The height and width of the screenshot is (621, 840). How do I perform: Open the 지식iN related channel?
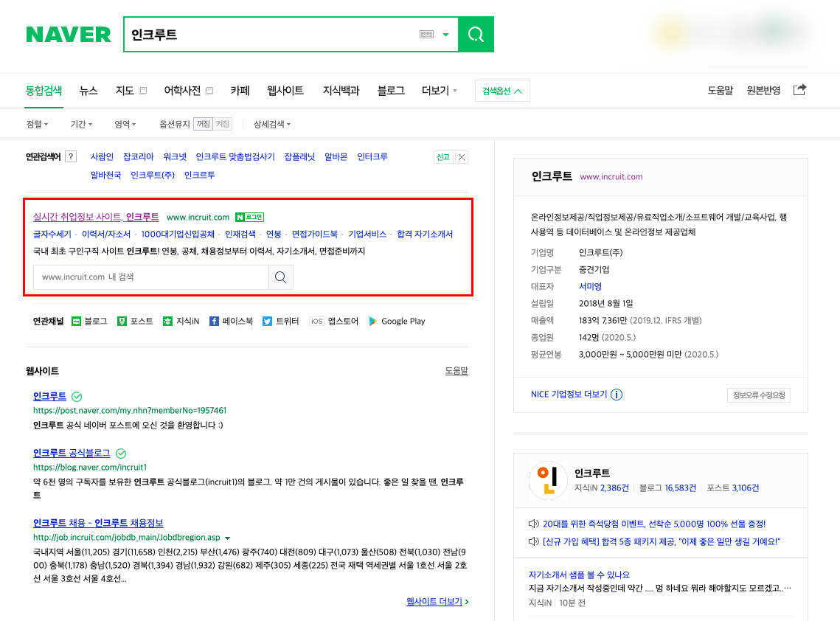tap(181, 321)
